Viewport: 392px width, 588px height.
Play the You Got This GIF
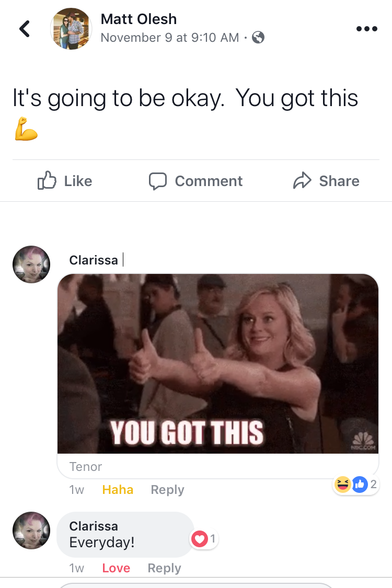(217, 363)
